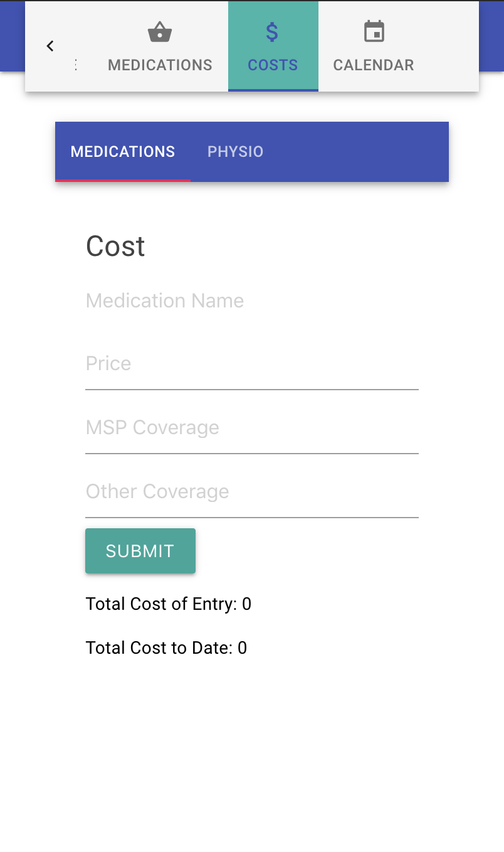The width and height of the screenshot is (504, 852).
Task: Select the COSTS tab label
Action: pos(273,65)
